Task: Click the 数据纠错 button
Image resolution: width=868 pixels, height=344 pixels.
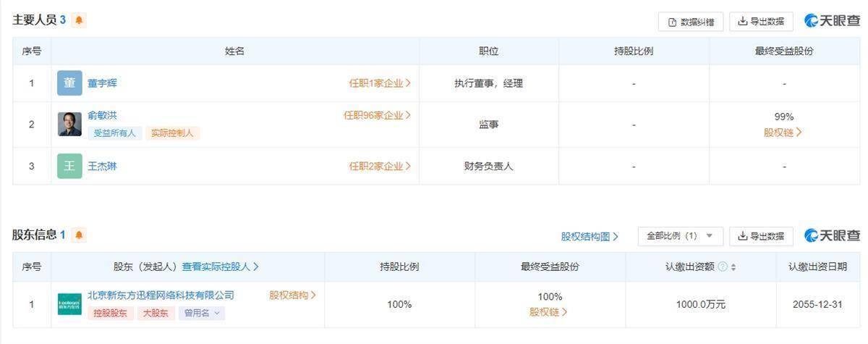Action: [691, 22]
